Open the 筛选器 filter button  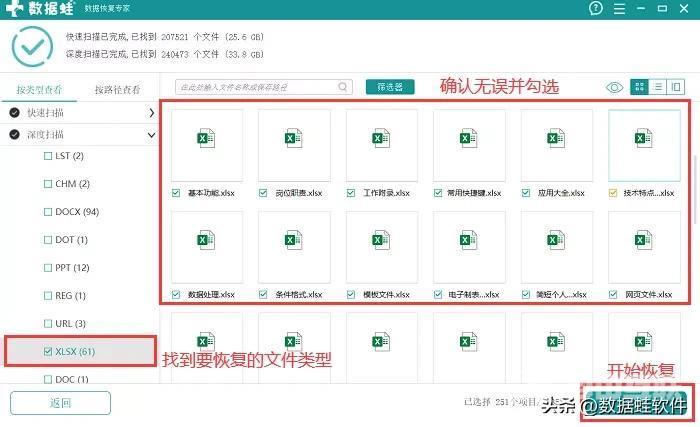pyautogui.click(x=390, y=87)
